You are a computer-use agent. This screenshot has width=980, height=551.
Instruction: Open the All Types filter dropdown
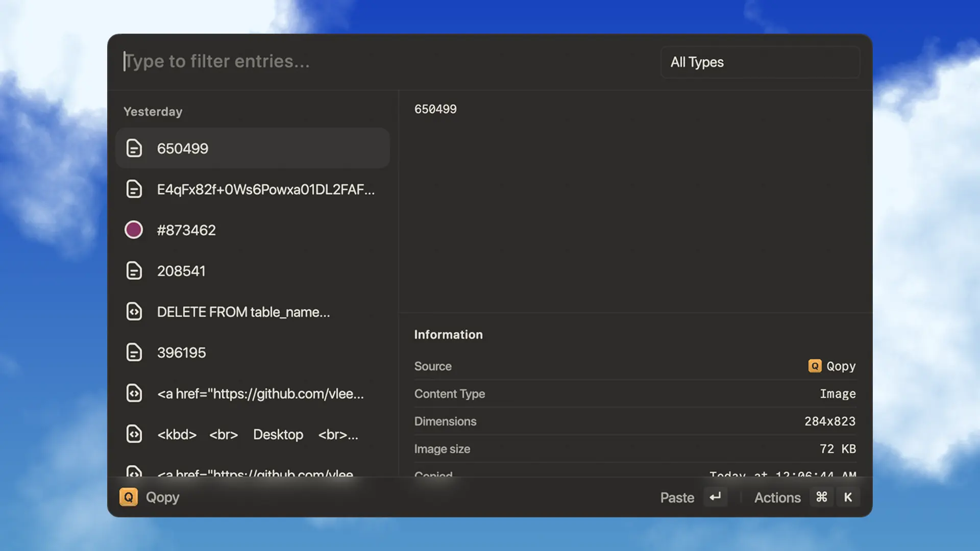761,62
